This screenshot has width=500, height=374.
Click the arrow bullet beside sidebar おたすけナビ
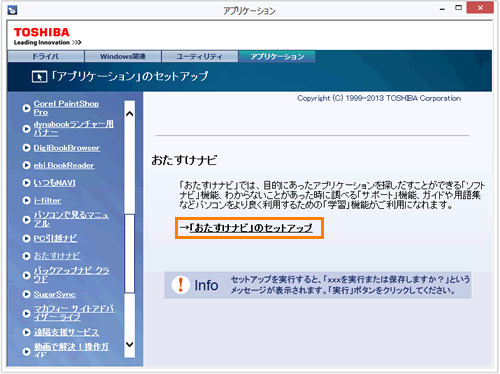tap(26, 256)
